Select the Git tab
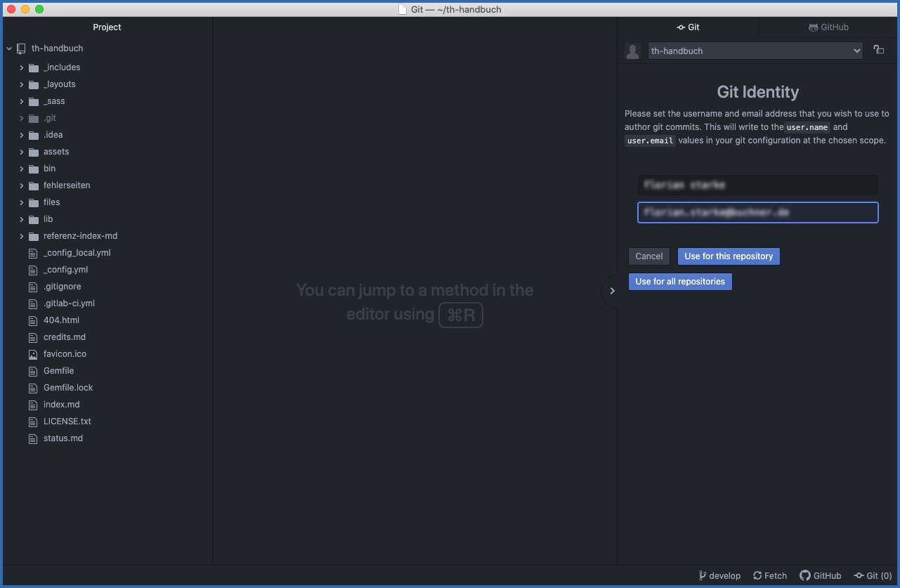The width and height of the screenshot is (900, 588). 688,27
